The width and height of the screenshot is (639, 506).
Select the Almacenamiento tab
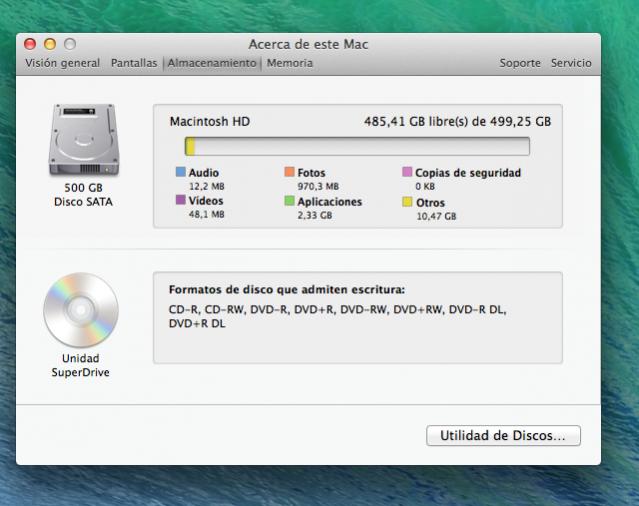tap(212, 63)
